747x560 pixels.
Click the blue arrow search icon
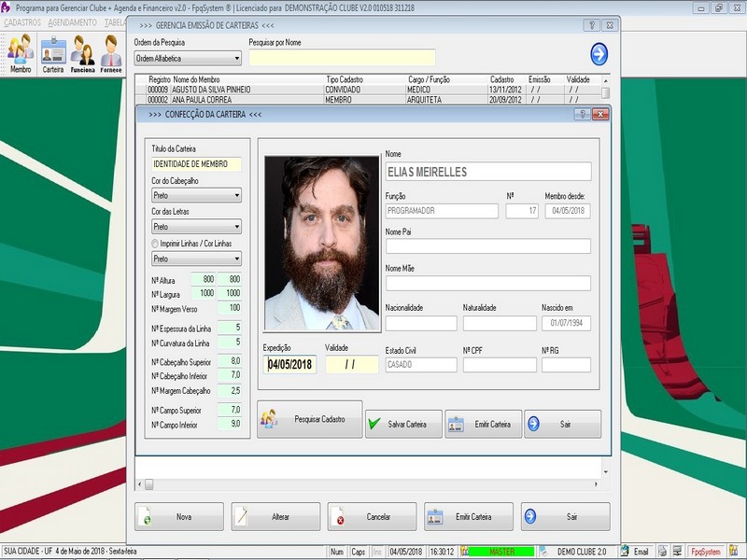tap(599, 54)
